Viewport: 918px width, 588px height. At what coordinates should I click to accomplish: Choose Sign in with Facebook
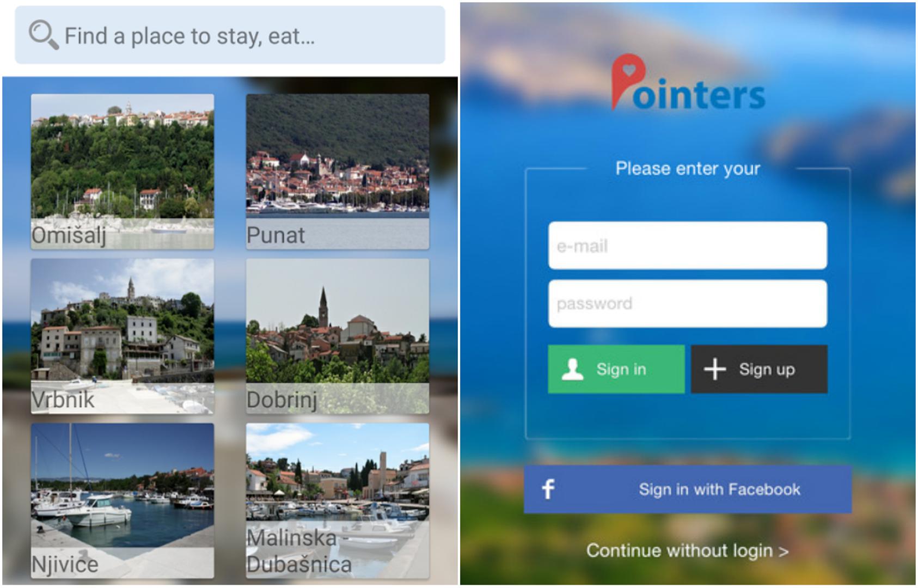(688, 489)
